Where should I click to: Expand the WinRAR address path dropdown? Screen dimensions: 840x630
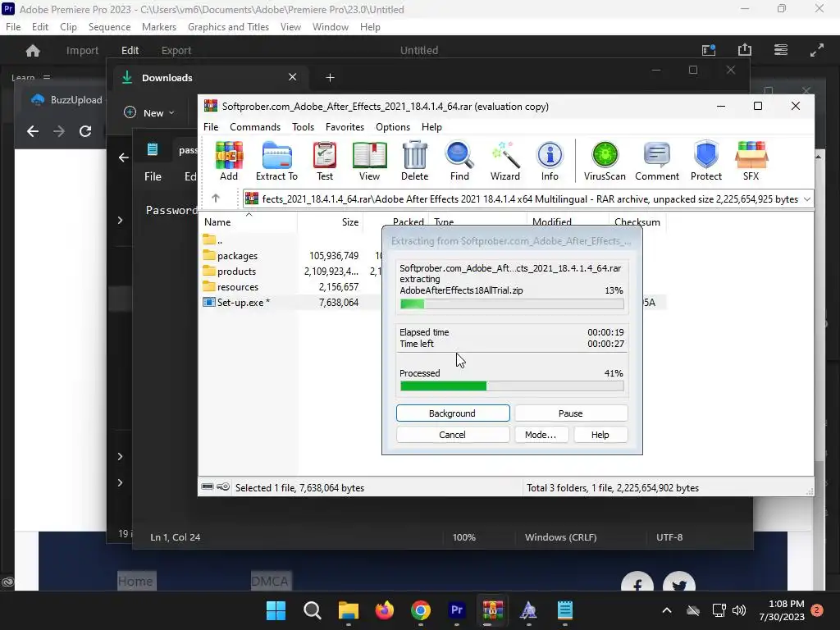[807, 199]
